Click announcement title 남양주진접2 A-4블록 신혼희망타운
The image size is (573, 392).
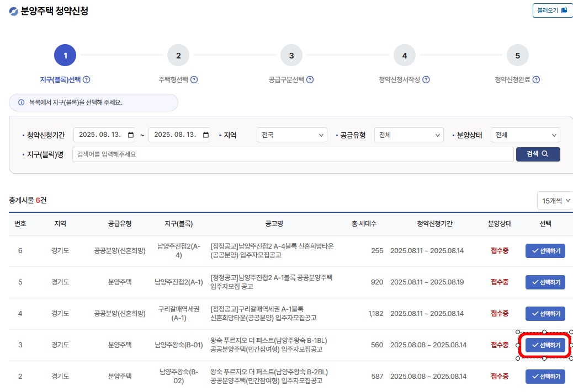(x=272, y=251)
